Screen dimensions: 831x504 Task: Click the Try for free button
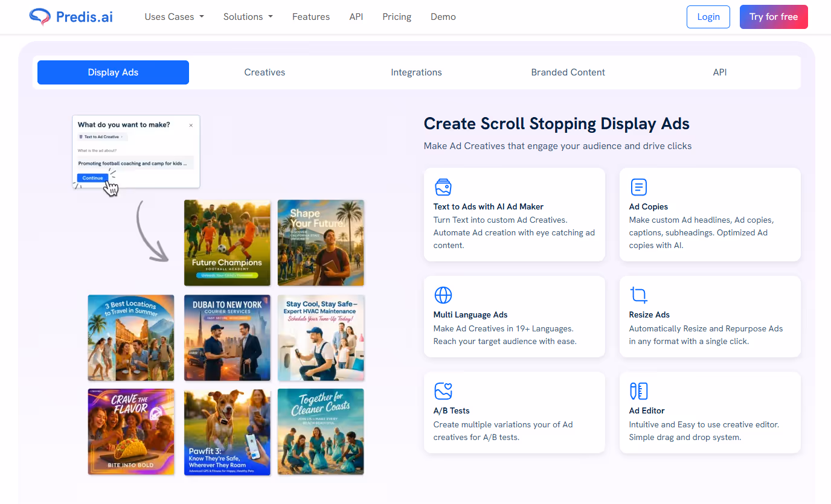coord(774,17)
